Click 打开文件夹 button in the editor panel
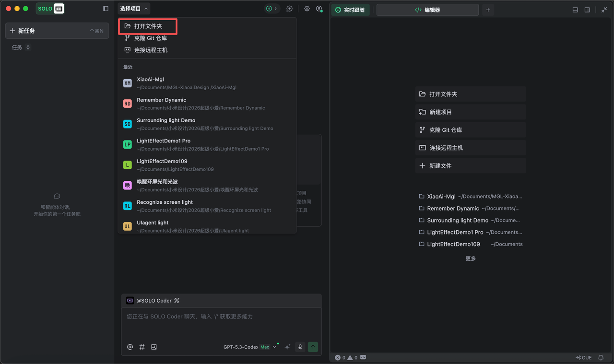The height and width of the screenshot is (364, 614). [471, 94]
